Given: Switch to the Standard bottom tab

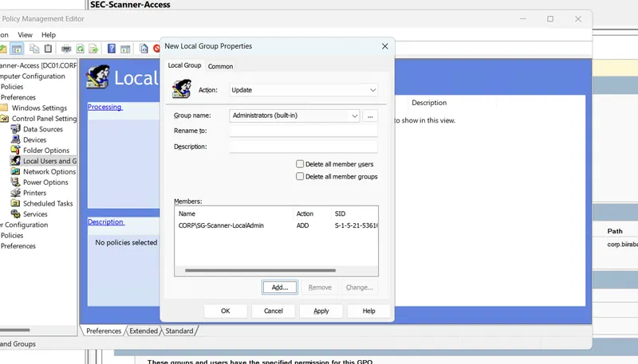Looking at the screenshot, I should 179,331.
